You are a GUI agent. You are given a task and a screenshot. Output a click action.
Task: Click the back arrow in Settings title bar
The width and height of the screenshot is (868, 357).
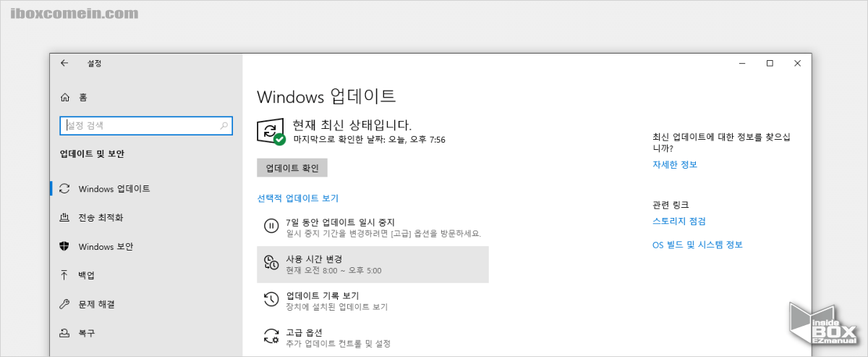pyautogui.click(x=64, y=63)
